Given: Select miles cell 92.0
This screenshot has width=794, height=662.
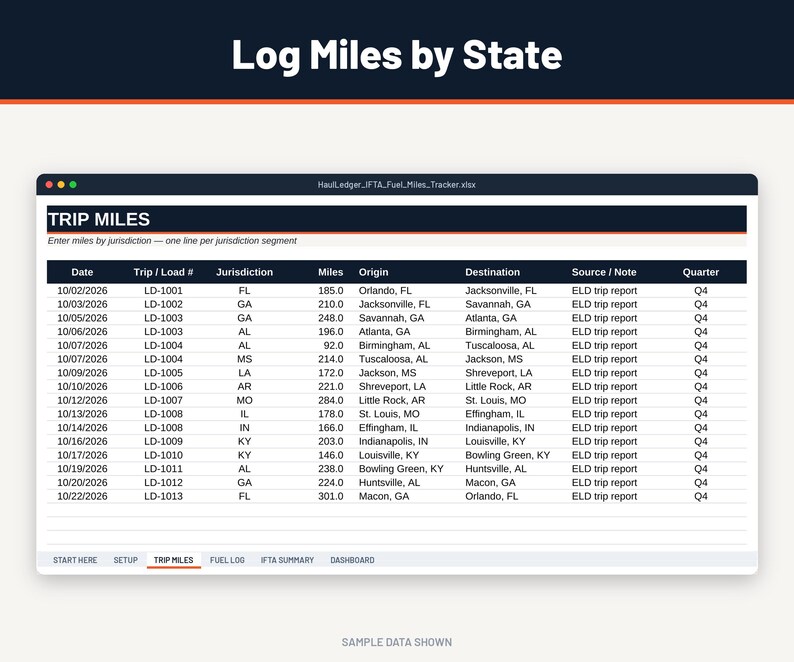Looking at the screenshot, I should pos(333,345).
